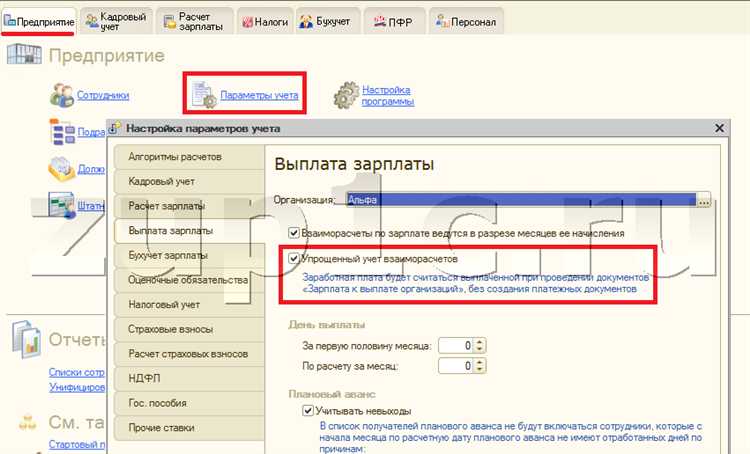Open the Персонал tab
Screen dimensions: 750x454
tap(466, 22)
